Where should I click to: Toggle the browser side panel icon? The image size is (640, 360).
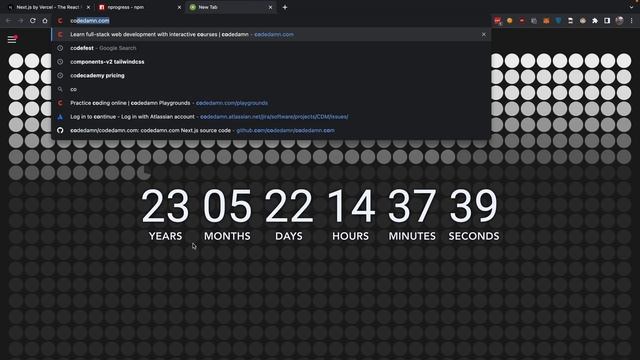click(607, 20)
